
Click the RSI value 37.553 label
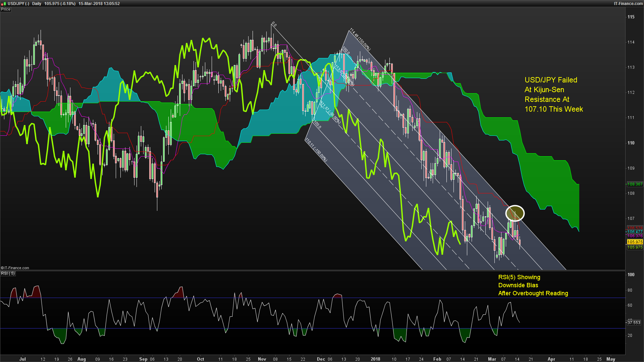click(x=634, y=323)
